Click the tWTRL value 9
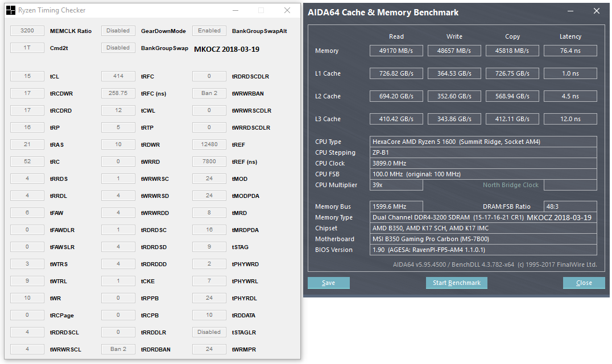612x364 pixels. [x=27, y=281]
